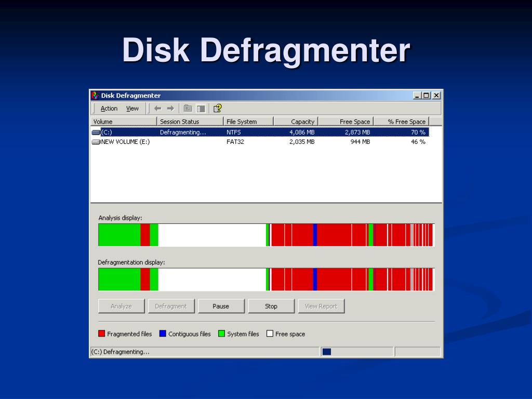Click the white Free space legend swatch
This screenshot has height=399, width=532.
pos(270,334)
